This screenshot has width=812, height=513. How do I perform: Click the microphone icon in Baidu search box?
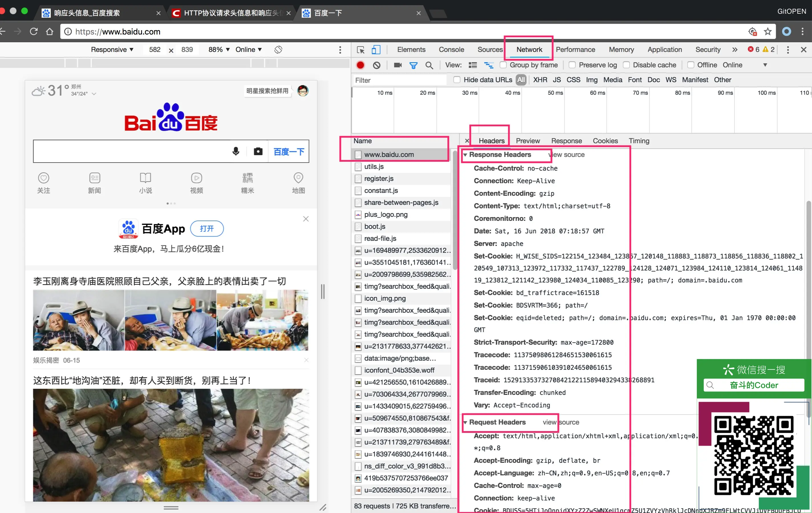coord(236,151)
